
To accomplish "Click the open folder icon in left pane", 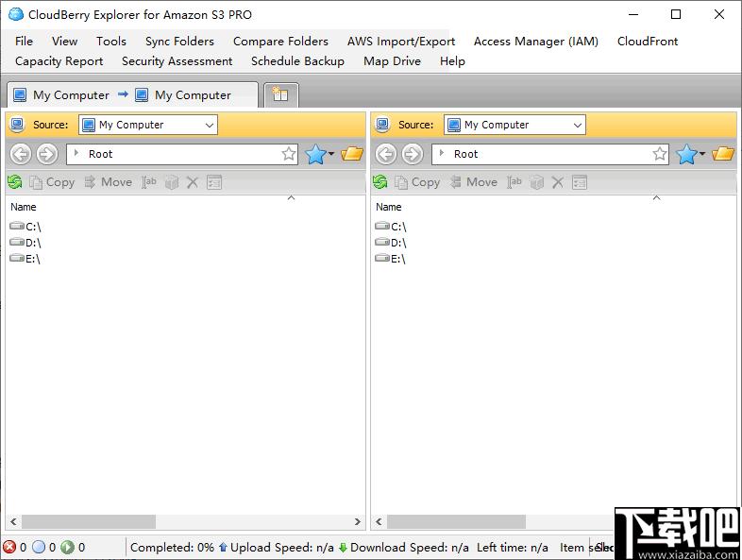I will pos(351,154).
